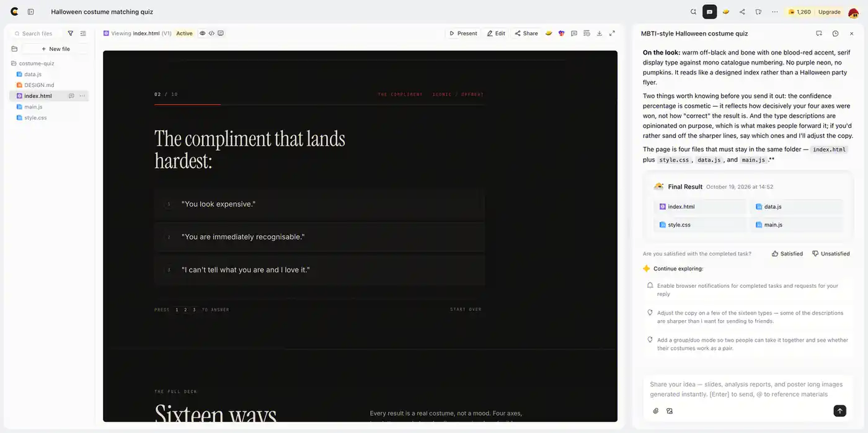Choose "I can't tell what you are" answer
This screenshot has width=868, height=433.
click(319, 270)
